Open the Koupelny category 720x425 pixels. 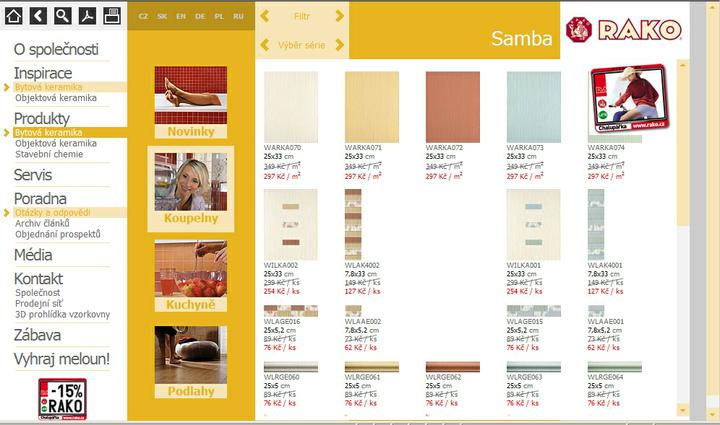coord(191,189)
